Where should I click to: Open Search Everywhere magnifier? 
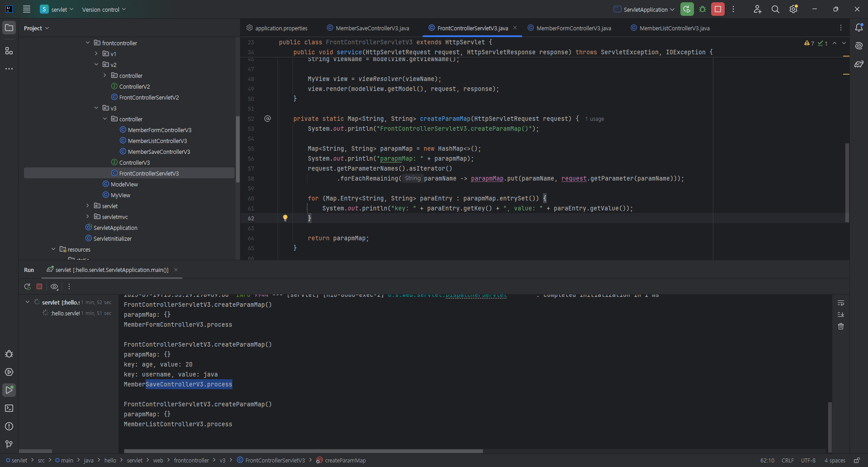(x=775, y=9)
